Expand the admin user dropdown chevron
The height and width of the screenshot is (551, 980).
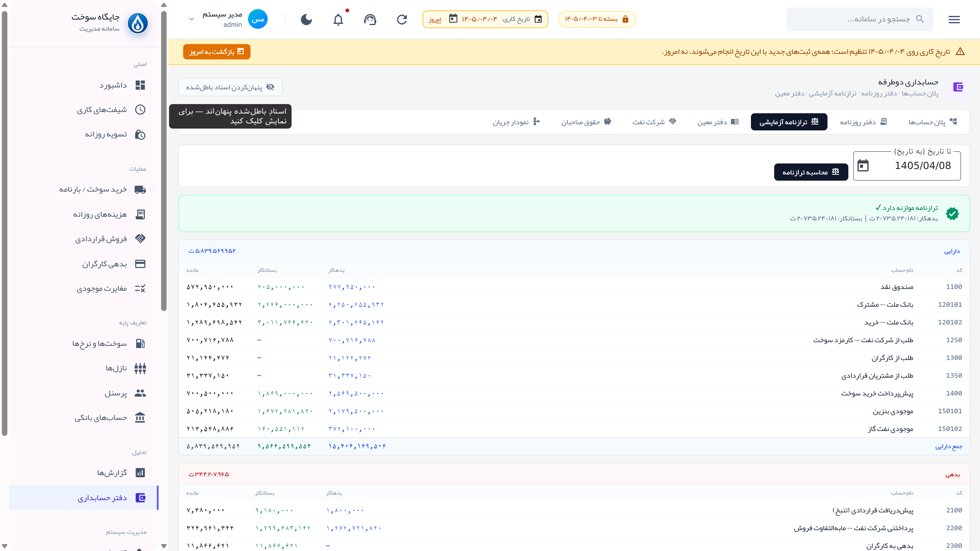(192, 19)
